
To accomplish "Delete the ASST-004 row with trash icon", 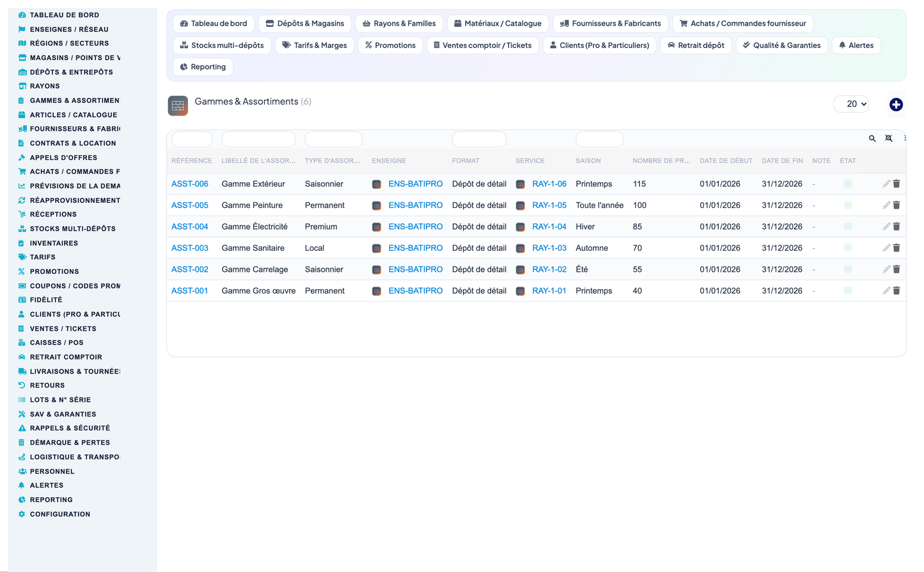I will click(x=897, y=226).
